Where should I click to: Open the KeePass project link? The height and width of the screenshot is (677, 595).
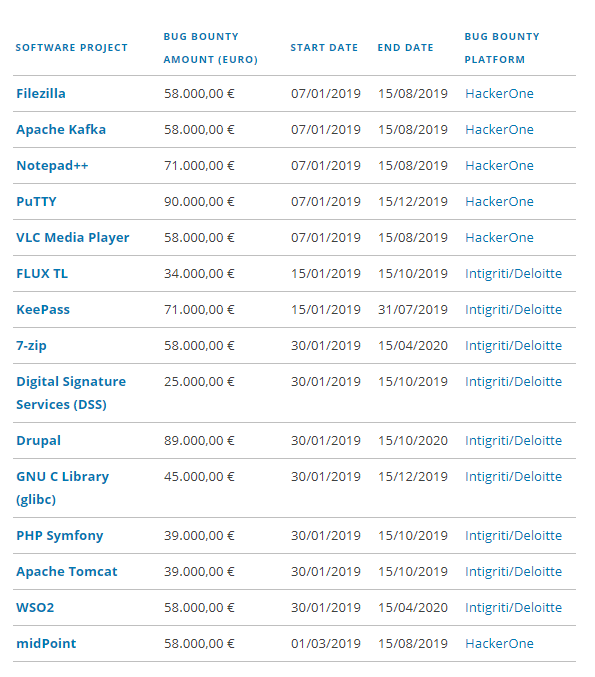pos(43,310)
